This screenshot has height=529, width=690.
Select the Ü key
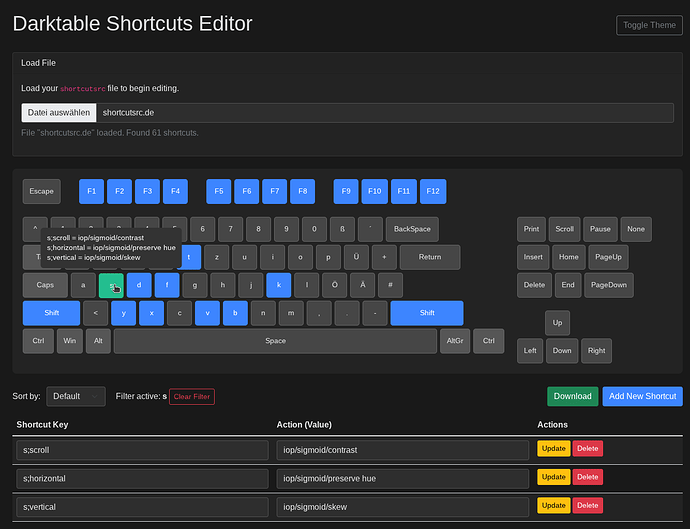pyautogui.click(x=356, y=257)
